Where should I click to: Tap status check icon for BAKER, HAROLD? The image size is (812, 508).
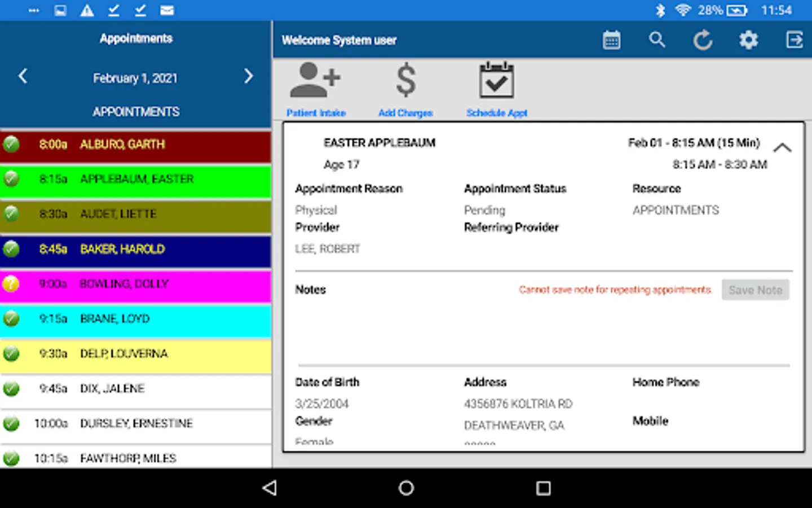point(11,249)
